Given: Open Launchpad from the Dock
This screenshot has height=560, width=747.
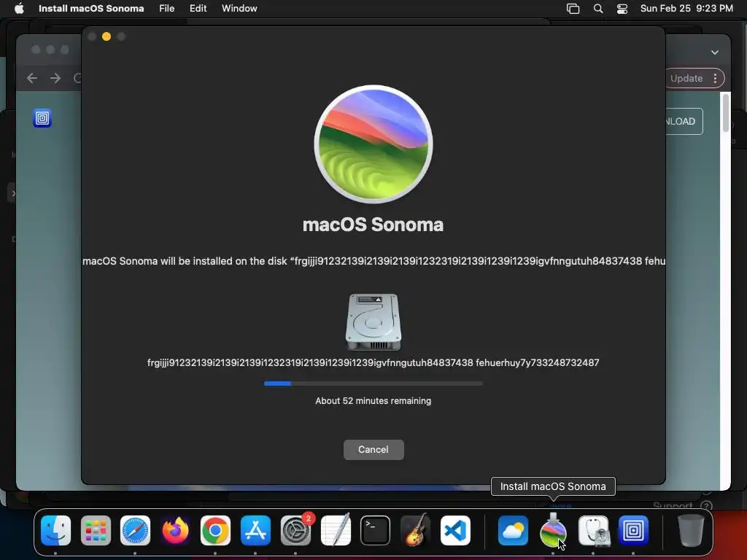Looking at the screenshot, I should click(96, 530).
